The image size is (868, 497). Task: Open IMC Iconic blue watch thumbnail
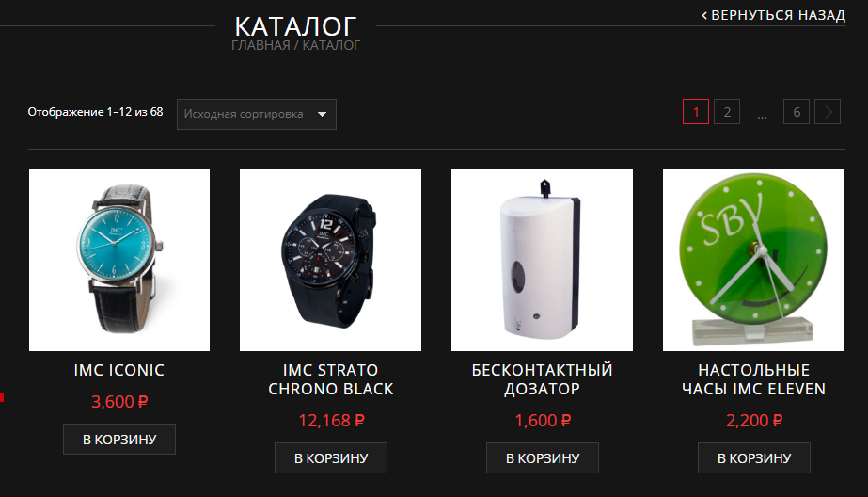pos(119,260)
